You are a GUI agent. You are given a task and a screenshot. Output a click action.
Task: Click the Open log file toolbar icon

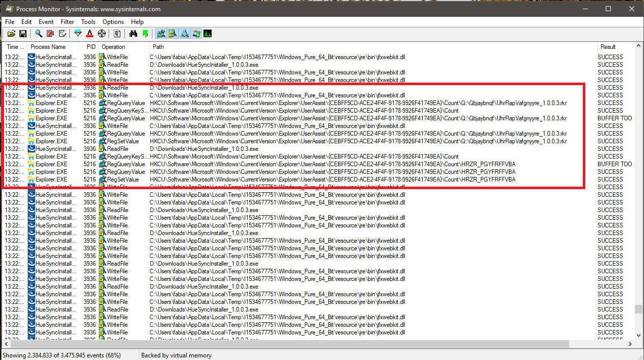click(11, 34)
